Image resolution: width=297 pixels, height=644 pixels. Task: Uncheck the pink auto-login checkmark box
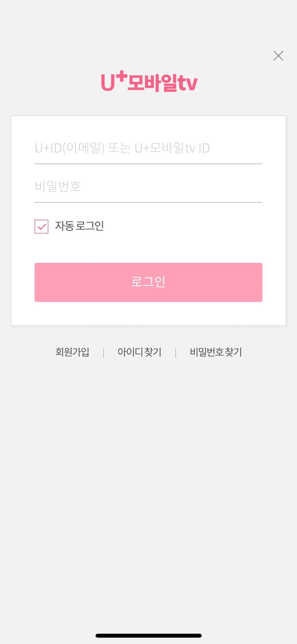tap(41, 227)
